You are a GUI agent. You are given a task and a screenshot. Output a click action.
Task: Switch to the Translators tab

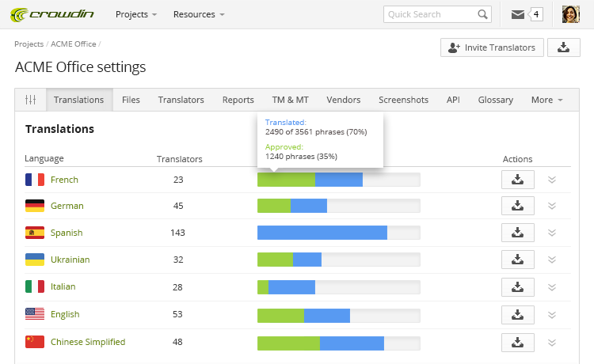tap(181, 100)
